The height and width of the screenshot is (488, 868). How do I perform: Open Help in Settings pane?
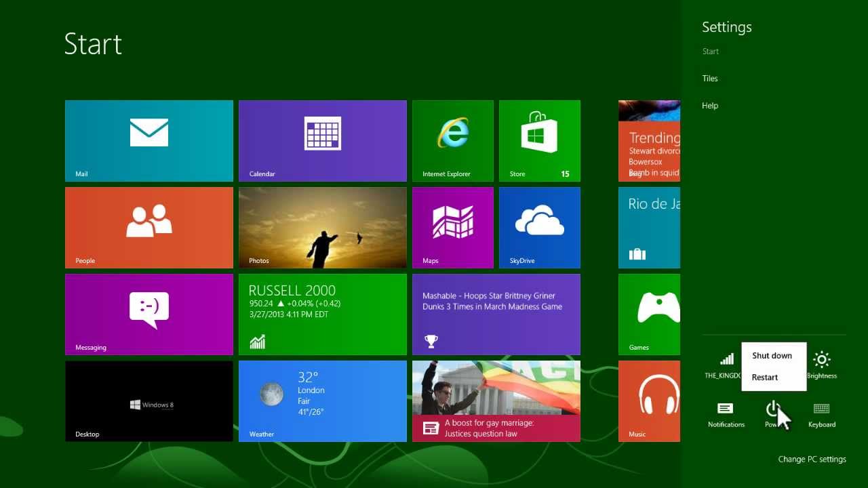(710, 106)
